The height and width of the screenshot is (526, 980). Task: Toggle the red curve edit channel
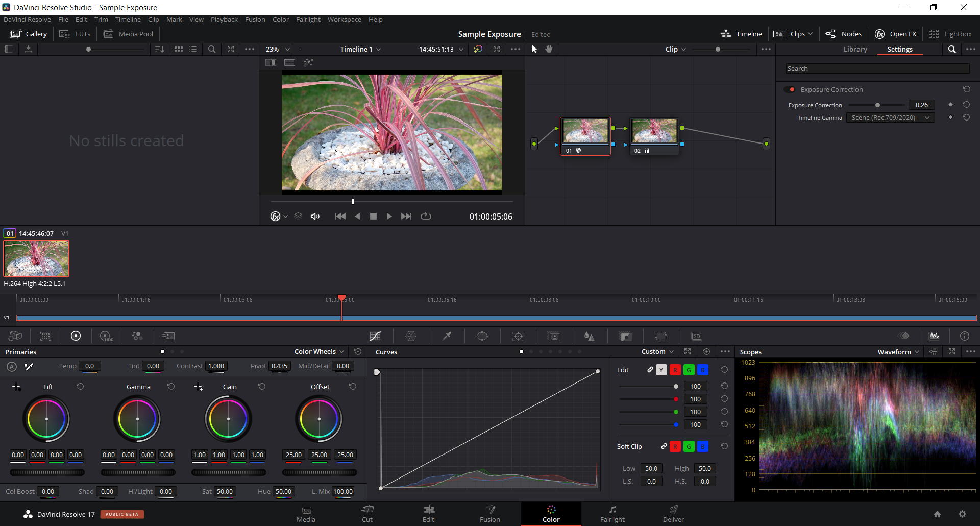pyautogui.click(x=675, y=370)
